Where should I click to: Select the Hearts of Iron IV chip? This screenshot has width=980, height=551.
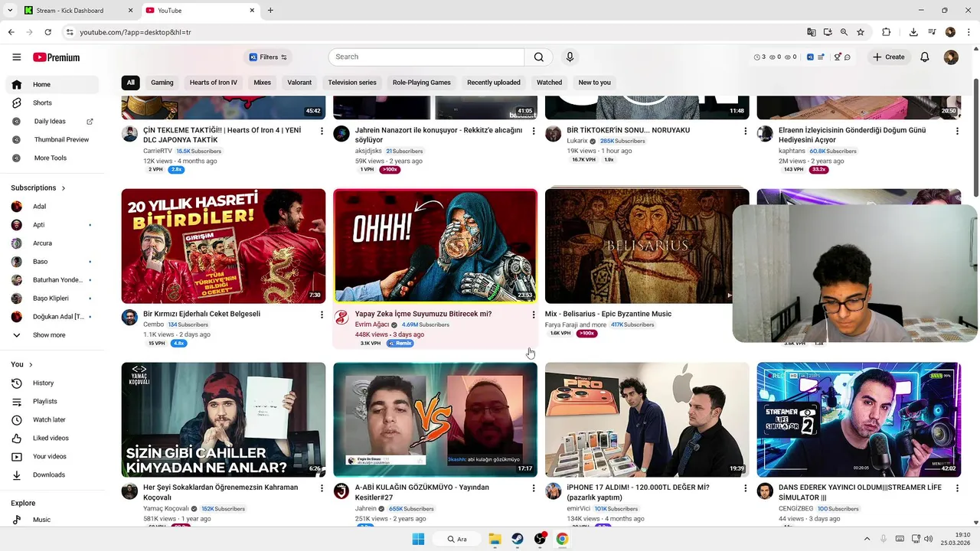(x=214, y=83)
